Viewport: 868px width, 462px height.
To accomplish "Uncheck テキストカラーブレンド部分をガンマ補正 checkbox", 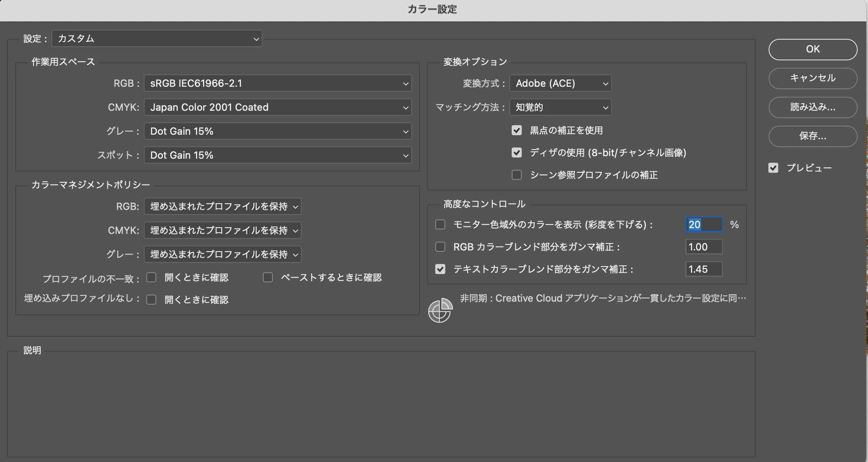I will (440, 269).
